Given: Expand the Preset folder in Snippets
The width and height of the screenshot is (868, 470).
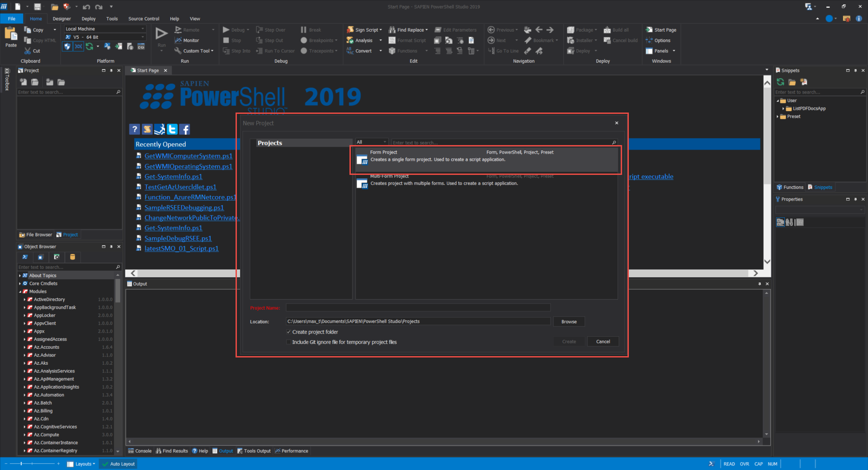Looking at the screenshot, I should [x=778, y=117].
